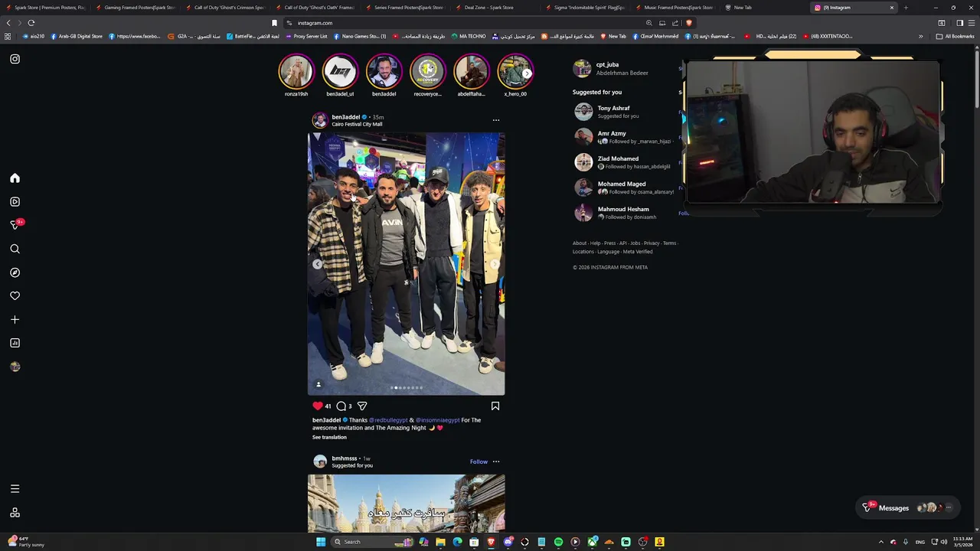The height and width of the screenshot is (551, 980).
Task: Share the ben3addel post via paper-plane icon
Action: (x=362, y=406)
